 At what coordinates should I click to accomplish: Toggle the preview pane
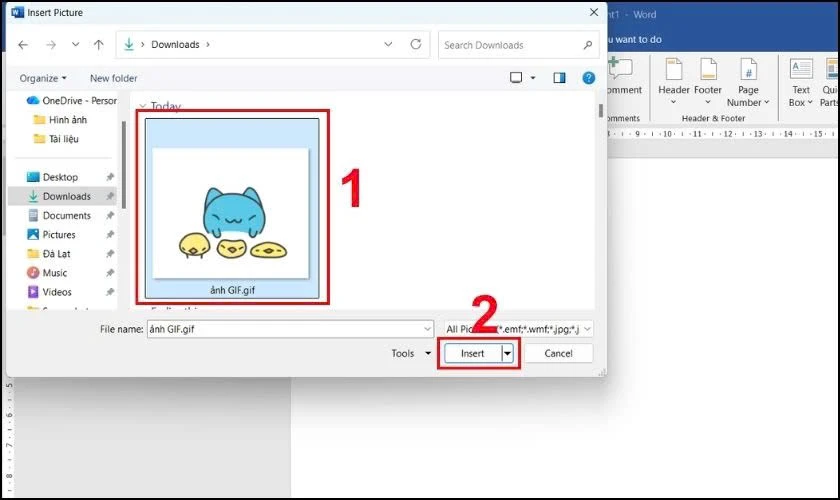point(559,78)
